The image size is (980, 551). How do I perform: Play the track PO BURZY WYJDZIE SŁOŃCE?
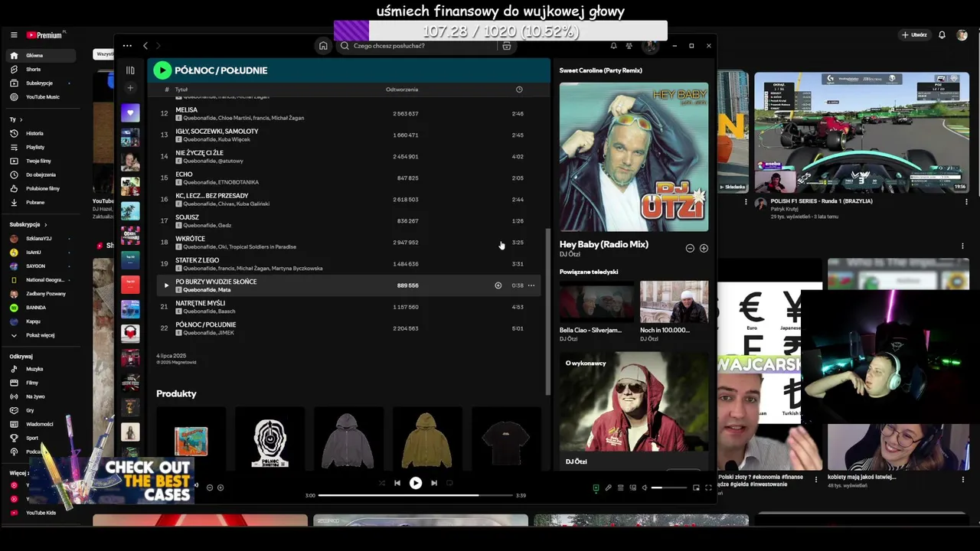[166, 285]
